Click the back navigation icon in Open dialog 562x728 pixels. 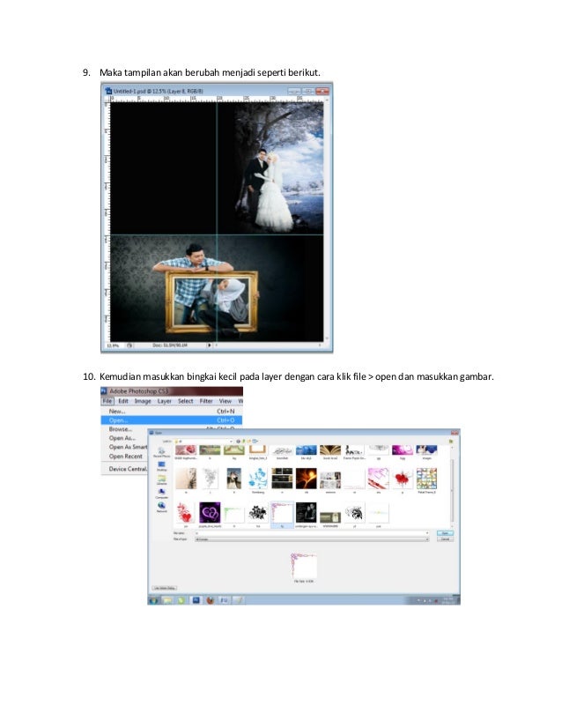[x=239, y=441]
